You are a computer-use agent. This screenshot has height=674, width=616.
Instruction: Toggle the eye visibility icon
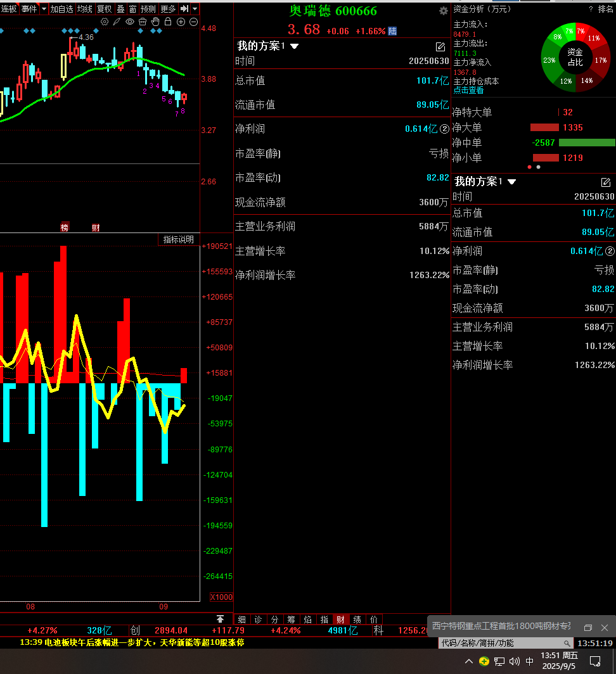click(129, 22)
